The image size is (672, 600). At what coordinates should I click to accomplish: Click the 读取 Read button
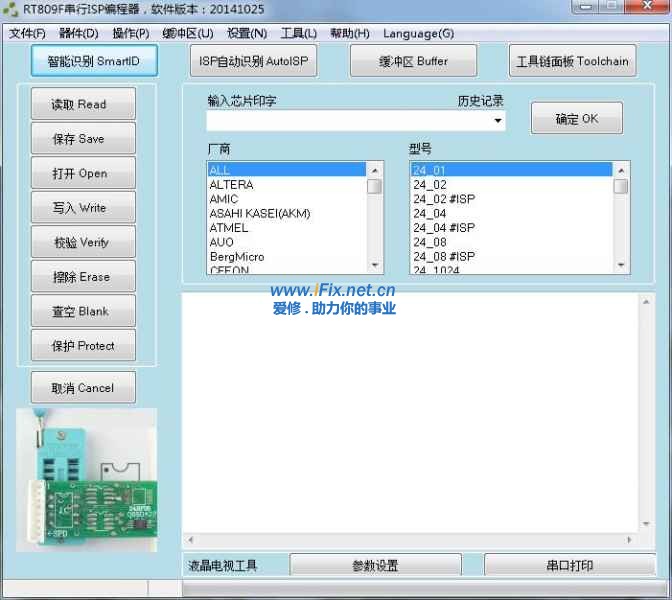coord(83,104)
